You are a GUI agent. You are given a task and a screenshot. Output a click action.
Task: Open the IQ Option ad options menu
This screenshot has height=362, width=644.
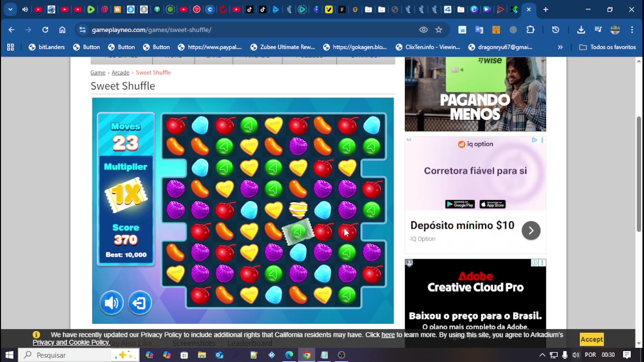point(542,140)
